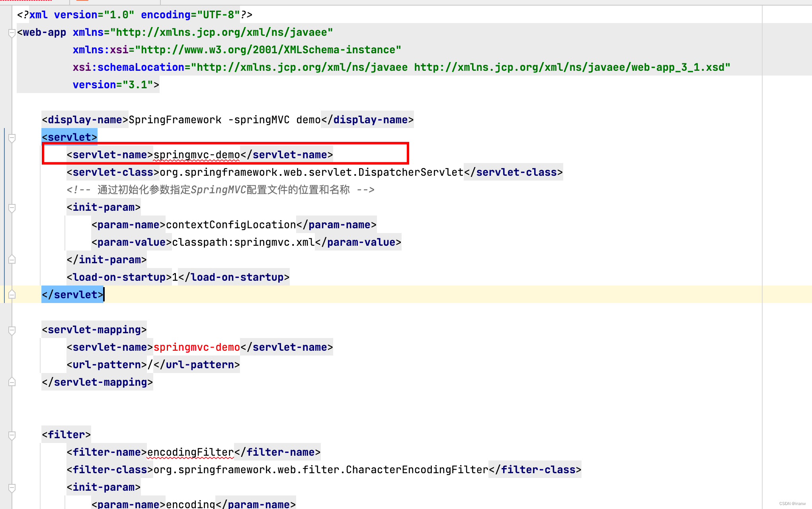Click the underlined encodingFilter filter name

pyautogui.click(x=190, y=452)
